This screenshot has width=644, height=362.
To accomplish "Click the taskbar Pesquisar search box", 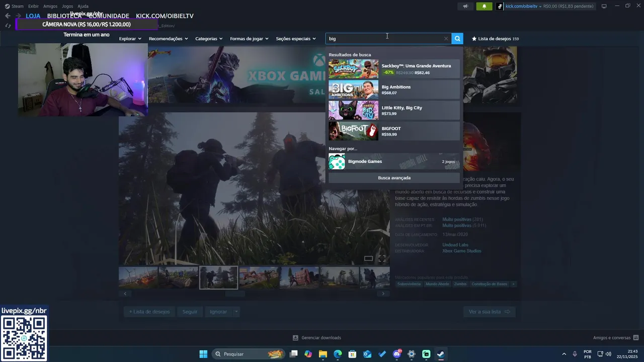I will coord(249,354).
